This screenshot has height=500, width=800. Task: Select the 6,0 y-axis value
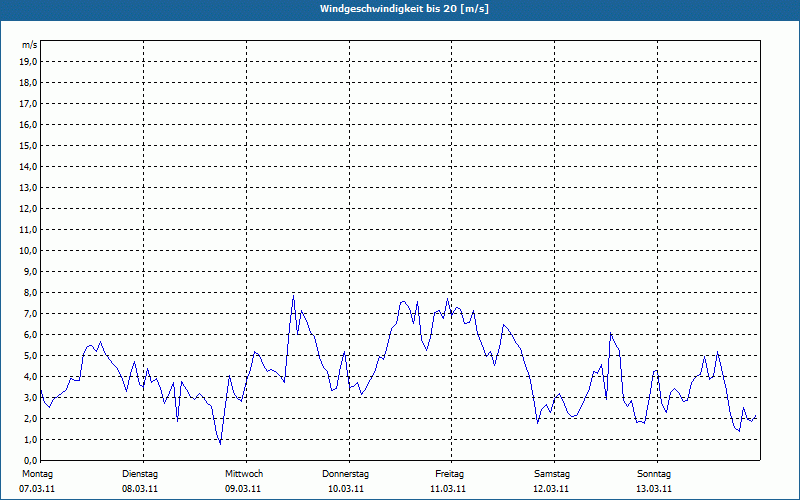point(31,334)
